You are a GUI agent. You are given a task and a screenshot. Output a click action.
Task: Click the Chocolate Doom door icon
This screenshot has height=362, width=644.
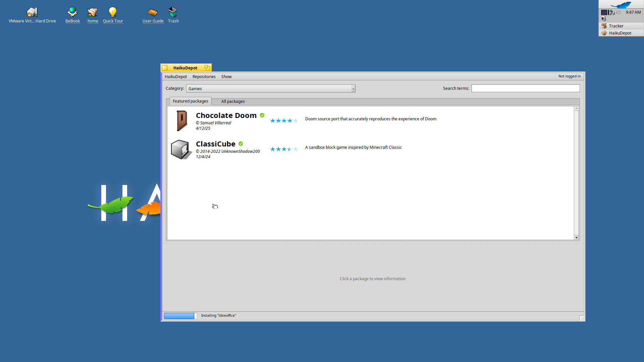point(181,121)
